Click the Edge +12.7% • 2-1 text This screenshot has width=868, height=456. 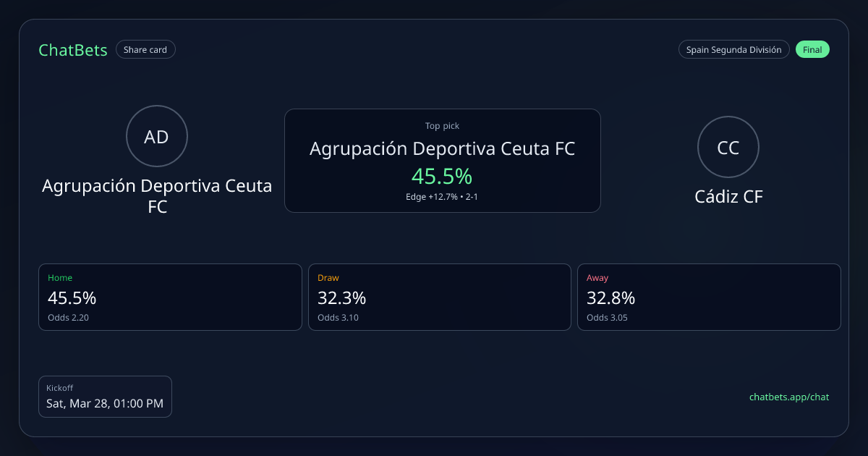(442, 197)
